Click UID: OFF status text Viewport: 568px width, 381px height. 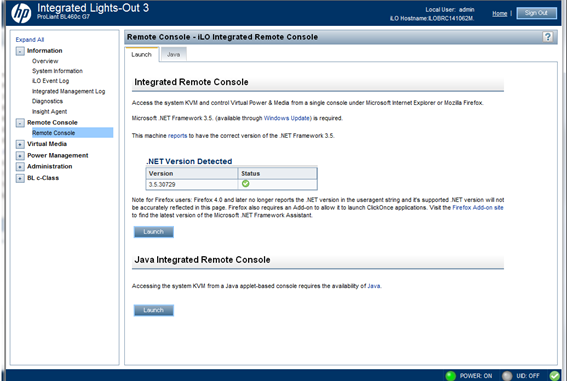click(x=528, y=376)
